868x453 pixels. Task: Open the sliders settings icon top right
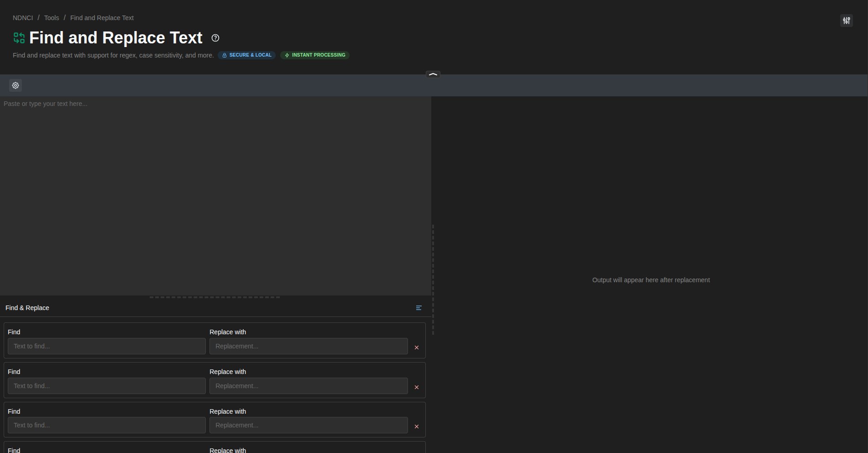coord(846,21)
